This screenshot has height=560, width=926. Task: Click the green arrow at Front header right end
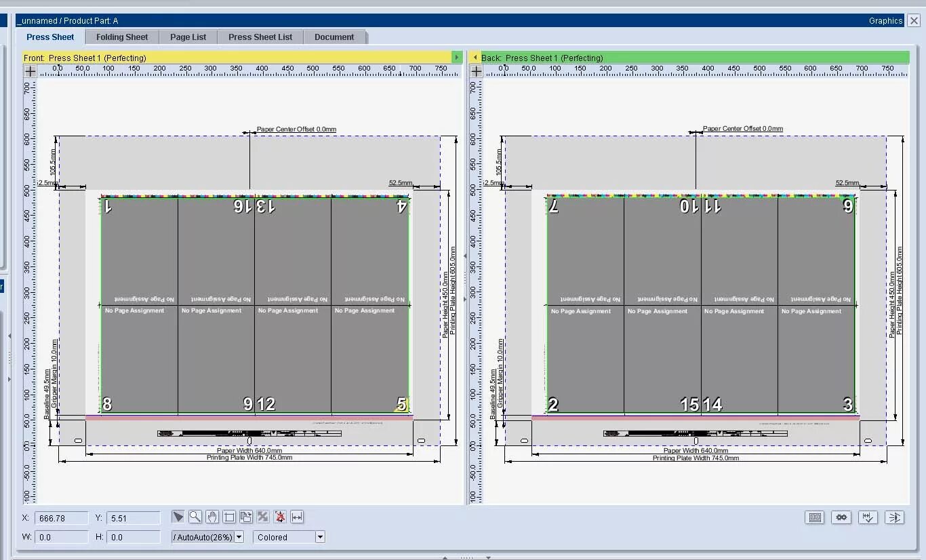point(457,58)
